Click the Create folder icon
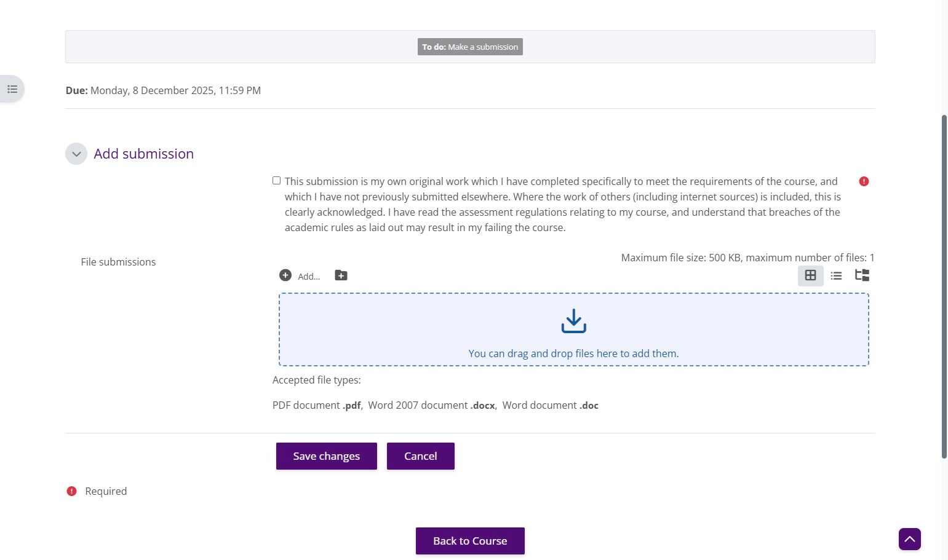948x560 pixels. point(341,275)
